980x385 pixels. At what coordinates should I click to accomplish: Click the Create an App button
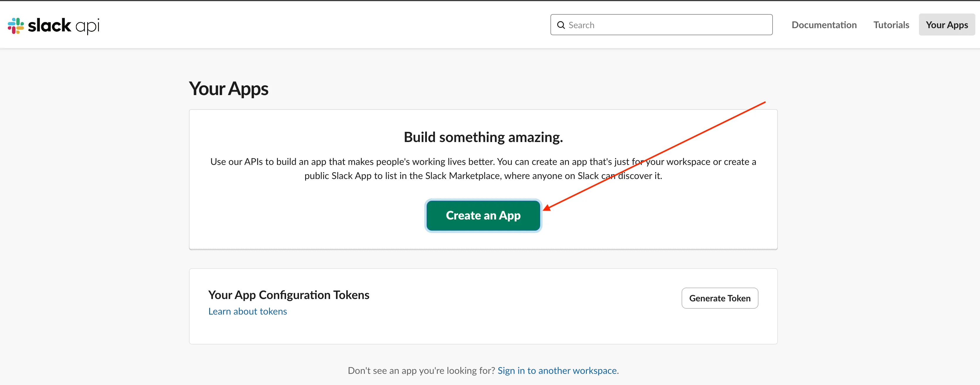click(483, 215)
